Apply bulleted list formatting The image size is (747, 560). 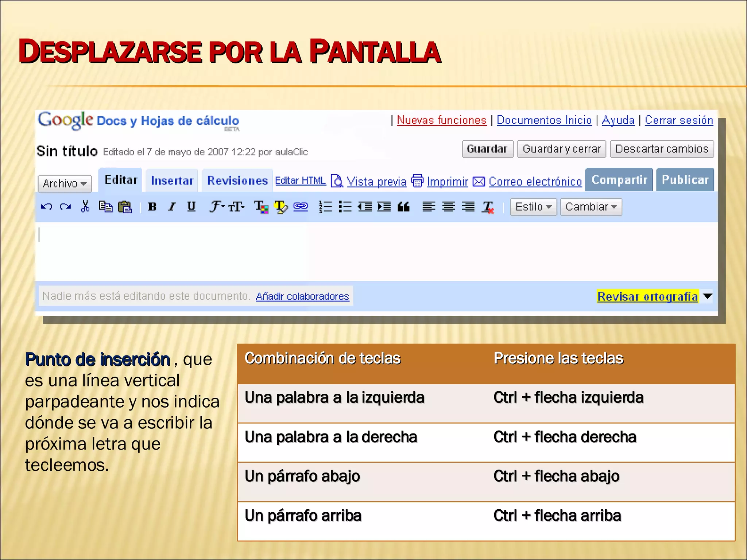coord(345,207)
